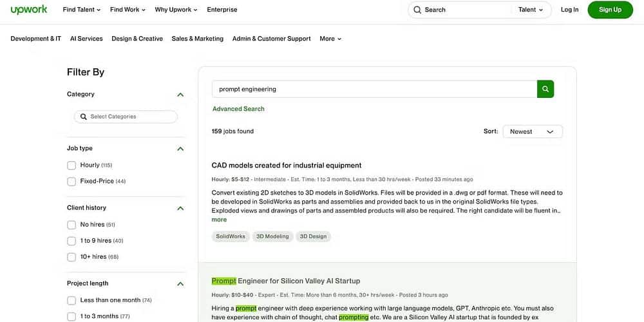
Task: Collapse the Client history filter section
Action: click(180, 208)
